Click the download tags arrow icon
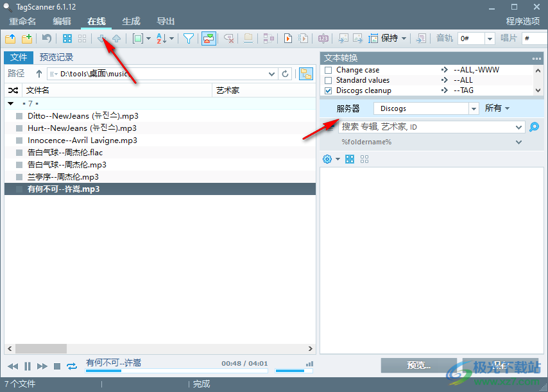The height and width of the screenshot is (392, 548). coord(103,38)
